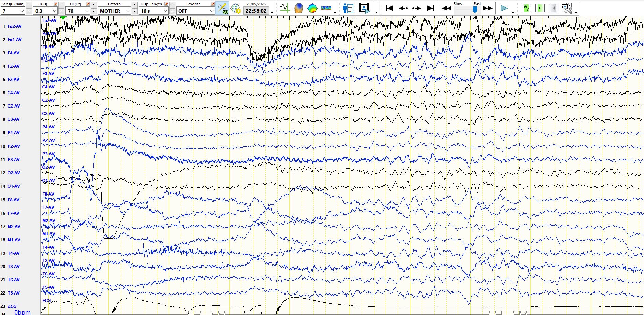644x315 pixels.
Task: Increase sensitivity with the Sens up arrow
Action: coord(29,5)
